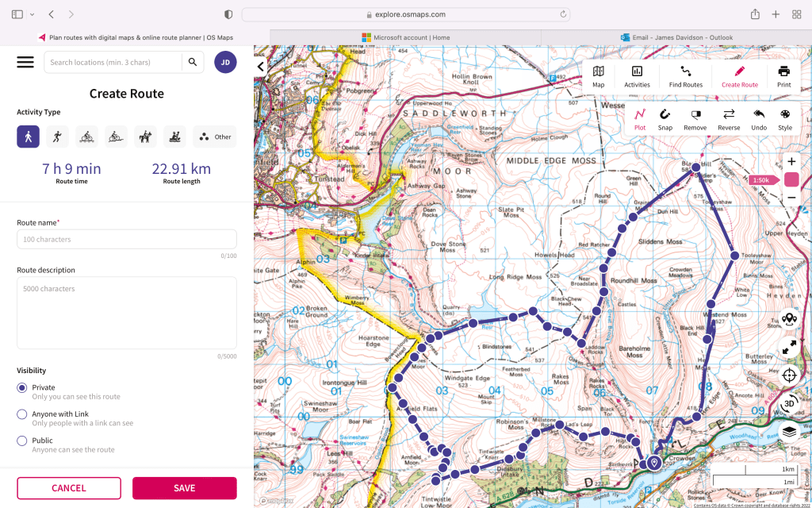This screenshot has height=508, width=812.
Task: Activate the Snap tool
Action: (665, 119)
